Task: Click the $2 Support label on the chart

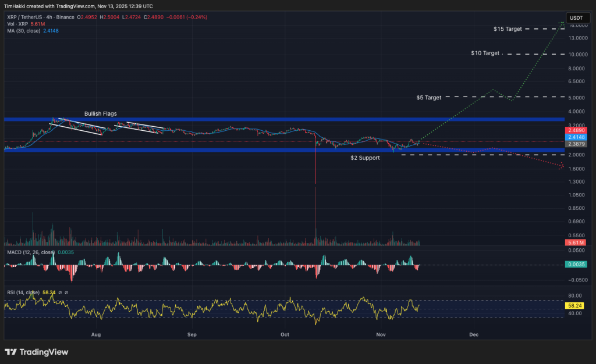Action: [364, 158]
